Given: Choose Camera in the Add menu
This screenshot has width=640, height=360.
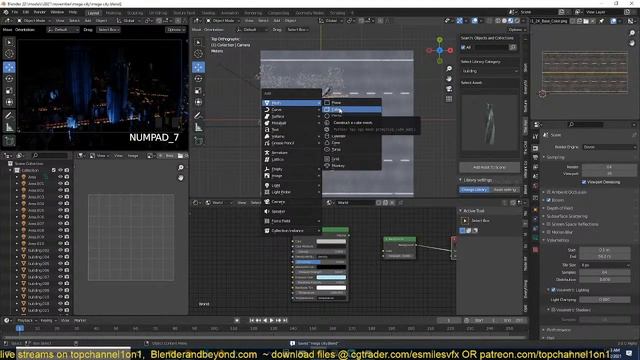Looking at the screenshot, I should click(291, 202).
